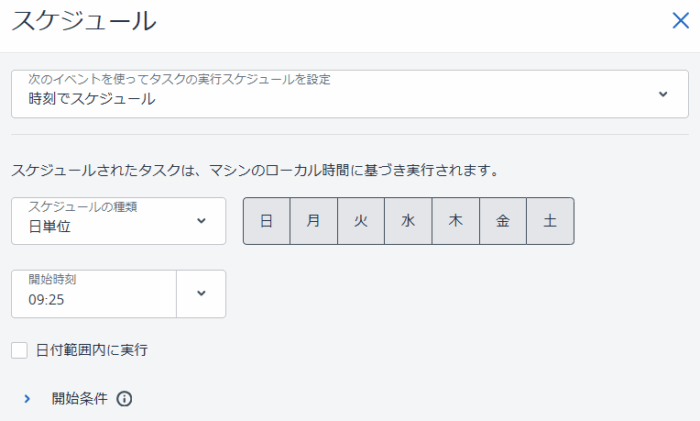Click the 開始条件 label text

pos(79,399)
